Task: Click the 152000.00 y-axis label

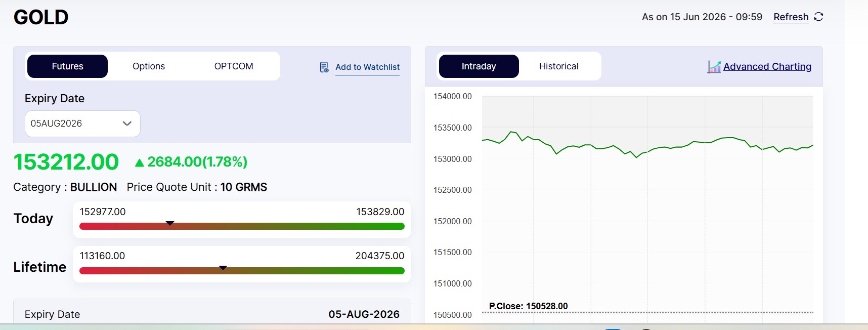Action: tap(453, 221)
